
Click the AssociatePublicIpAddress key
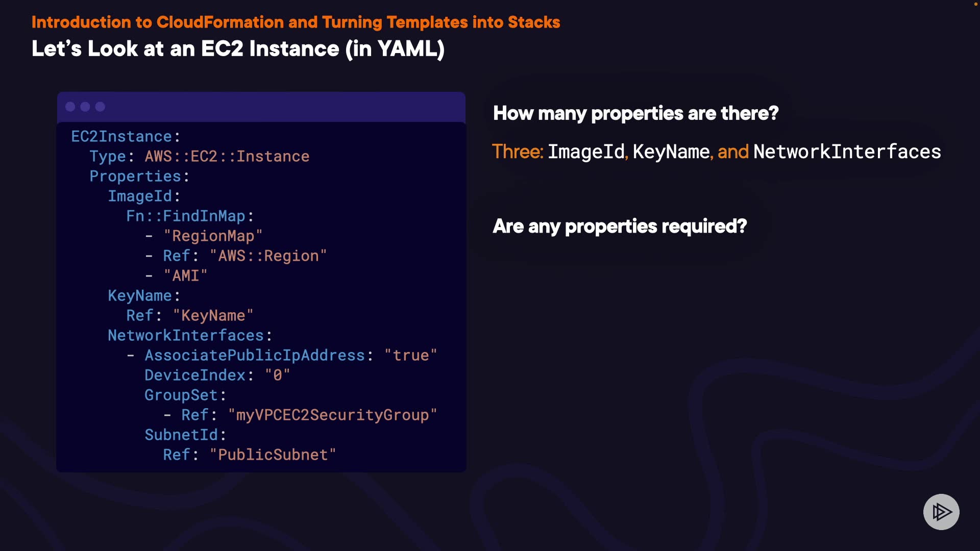[255, 356]
